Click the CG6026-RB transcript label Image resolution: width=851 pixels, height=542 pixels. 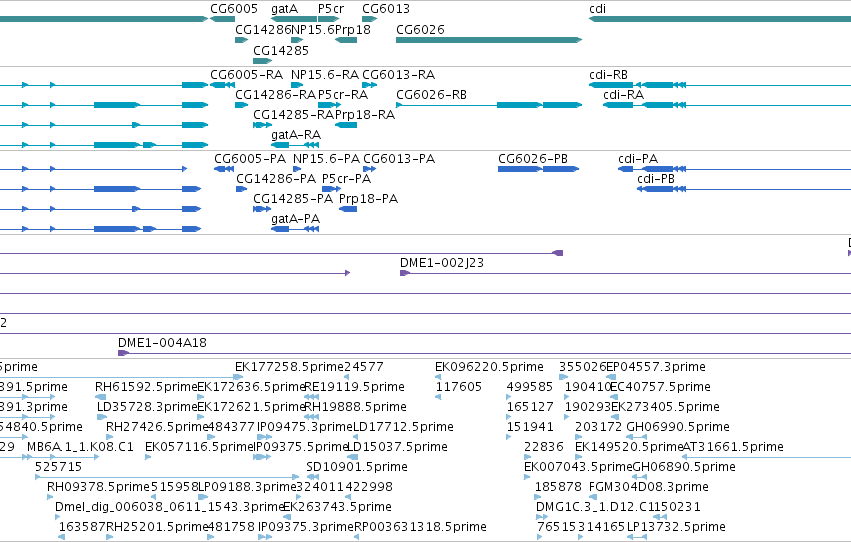pyautogui.click(x=431, y=94)
